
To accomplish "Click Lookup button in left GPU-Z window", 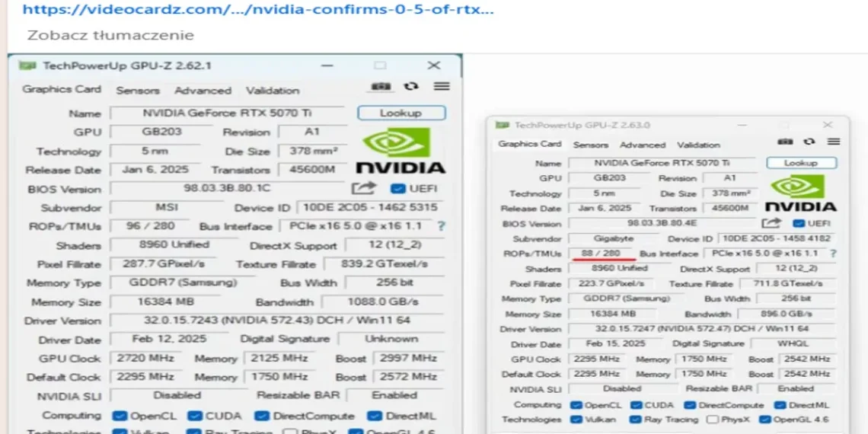I will pos(401,113).
